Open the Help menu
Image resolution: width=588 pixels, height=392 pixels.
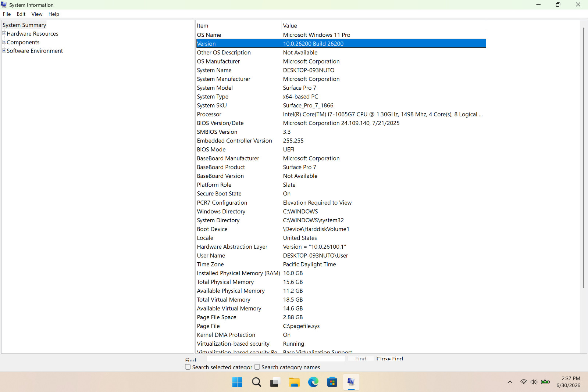click(54, 14)
